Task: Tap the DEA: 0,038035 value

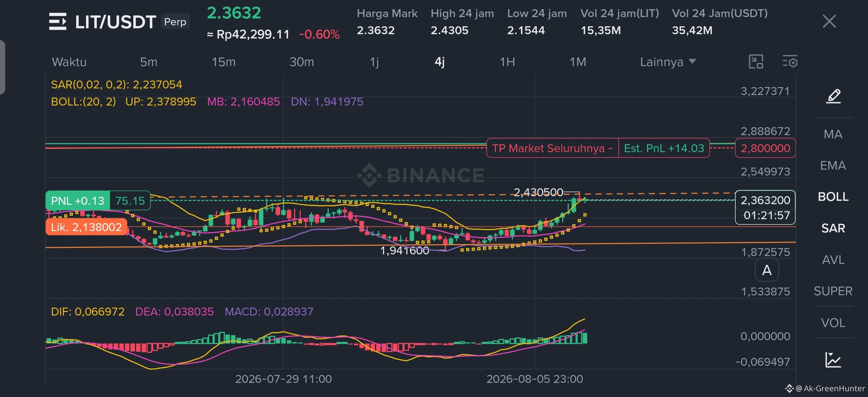Action: coord(174,311)
